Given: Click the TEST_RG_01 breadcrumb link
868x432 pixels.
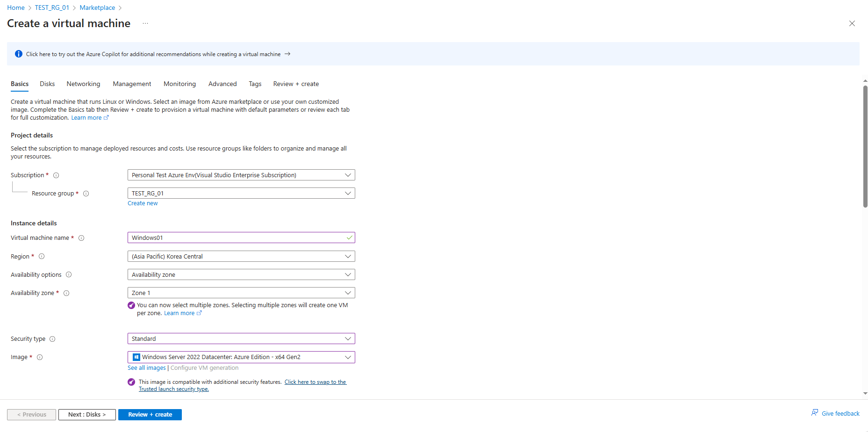Looking at the screenshot, I should (52, 7).
